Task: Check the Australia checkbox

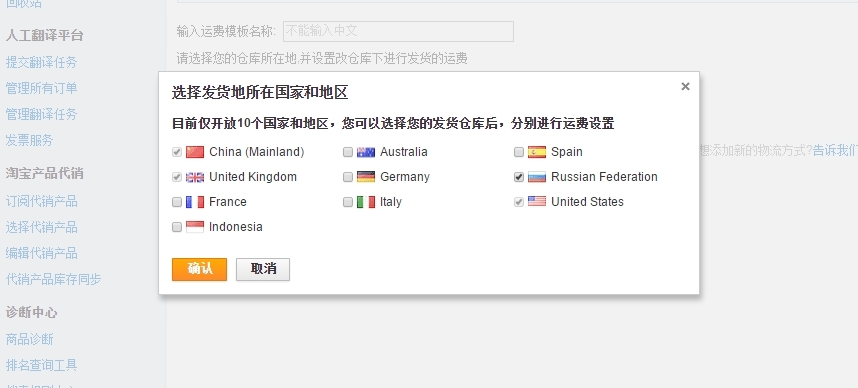Action: click(x=348, y=152)
